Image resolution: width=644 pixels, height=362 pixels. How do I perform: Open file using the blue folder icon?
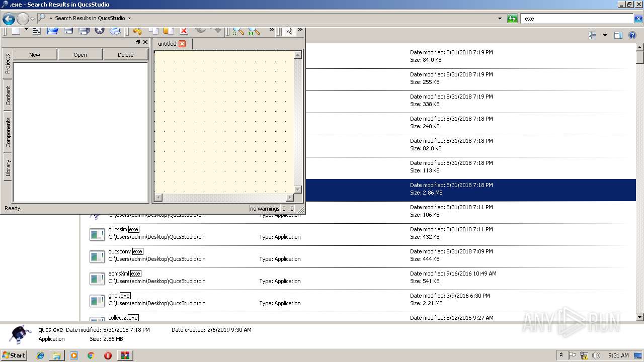point(53,31)
